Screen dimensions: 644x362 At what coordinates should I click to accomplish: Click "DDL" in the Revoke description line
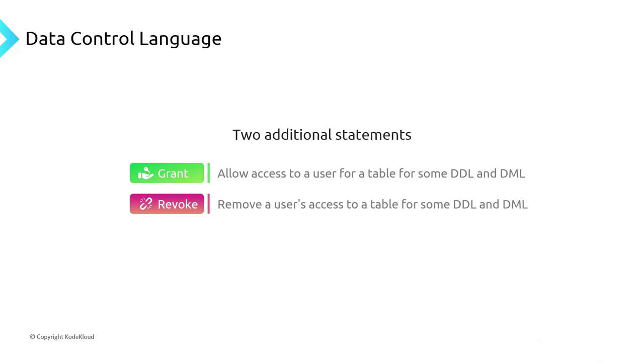[464, 204]
